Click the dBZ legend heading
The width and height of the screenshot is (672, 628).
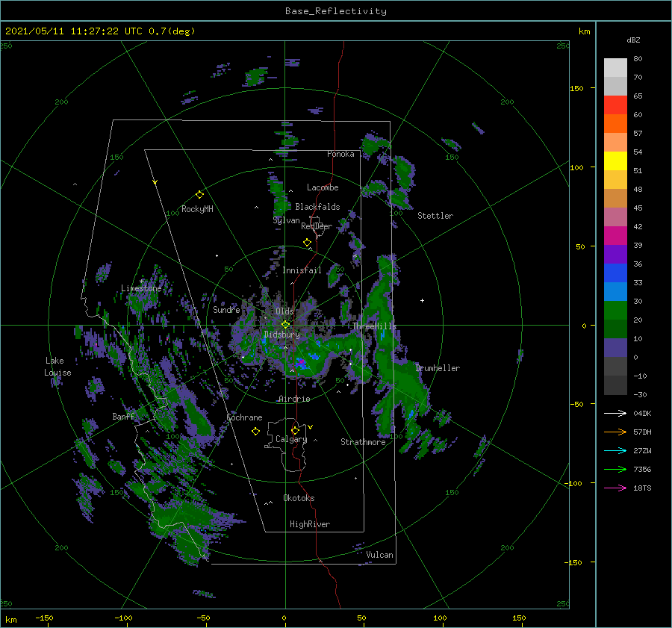(x=633, y=40)
